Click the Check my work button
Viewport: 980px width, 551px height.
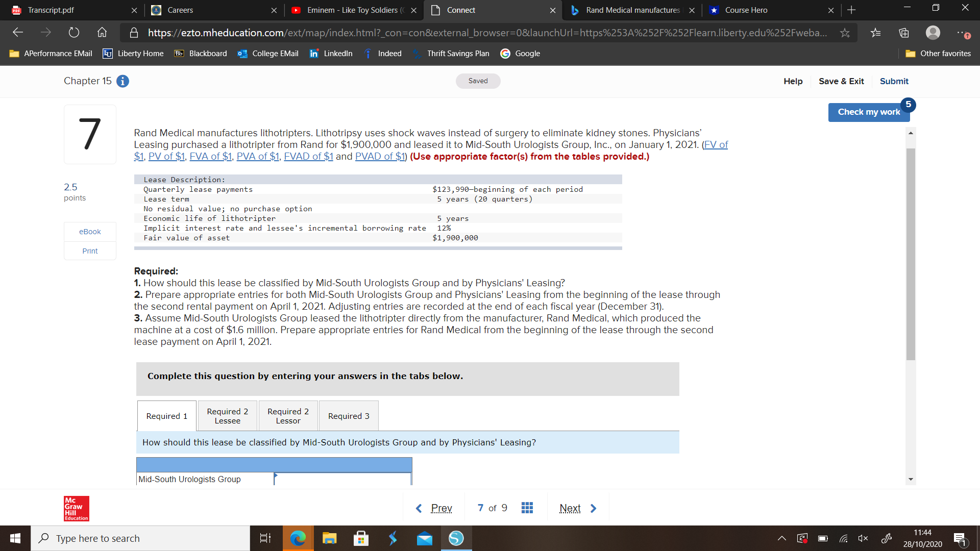(x=869, y=112)
